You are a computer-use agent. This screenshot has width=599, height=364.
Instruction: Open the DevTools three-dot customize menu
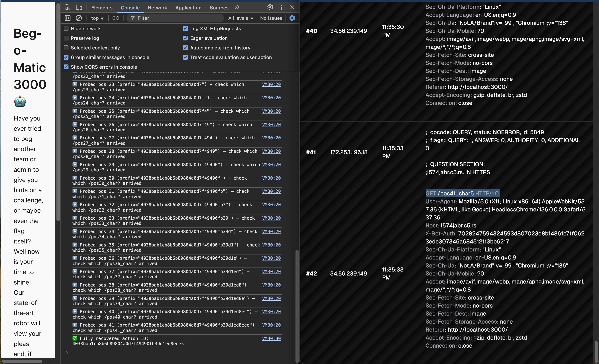281,7
